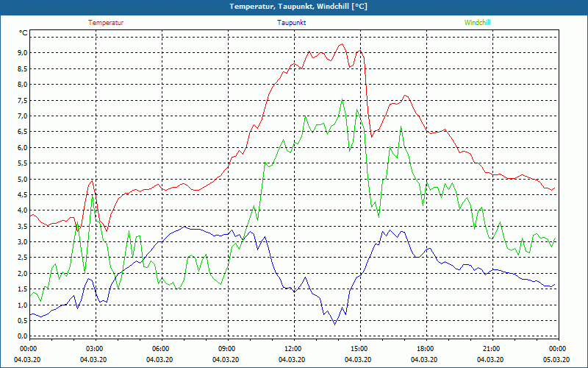
Task: Click the 21:00 time axis marker
Action: [491, 349]
